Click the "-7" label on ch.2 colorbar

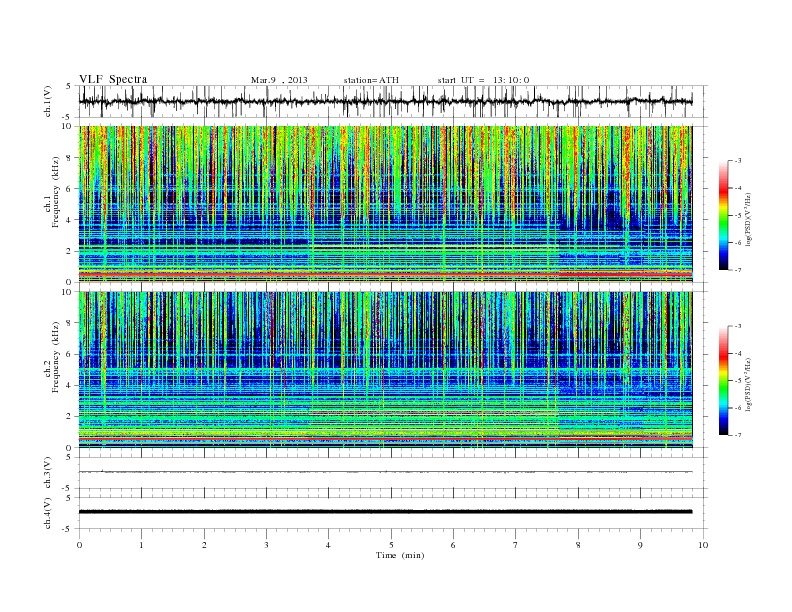tap(738, 435)
